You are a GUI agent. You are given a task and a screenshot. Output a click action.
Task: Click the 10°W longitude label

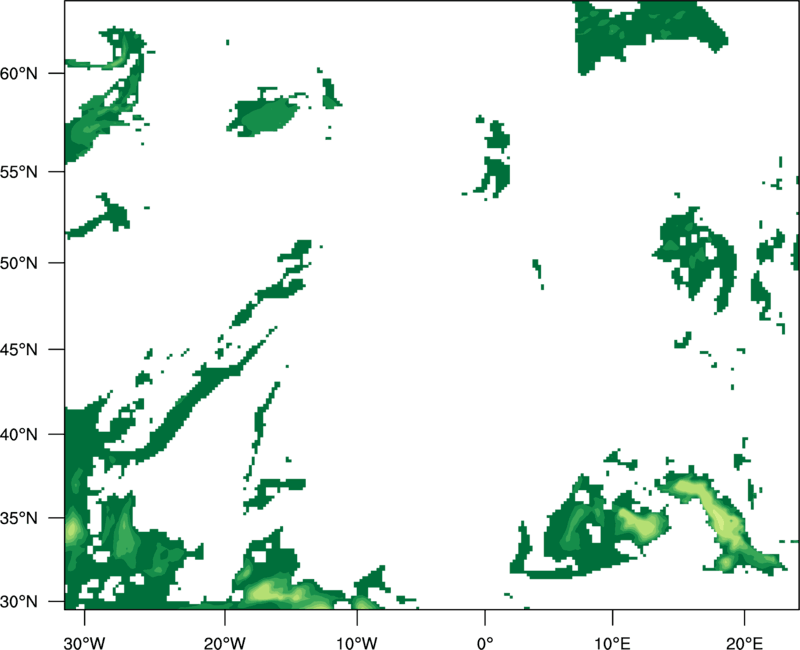(x=357, y=643)
